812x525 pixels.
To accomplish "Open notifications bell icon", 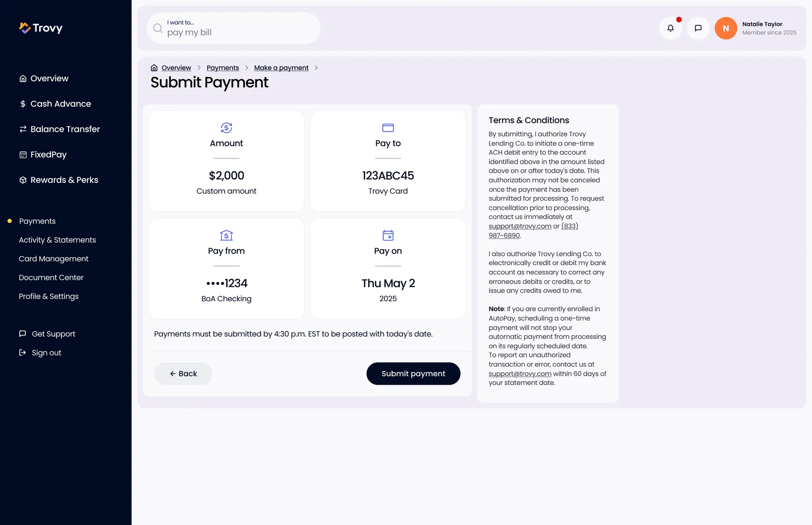I will tap(670, 28).
